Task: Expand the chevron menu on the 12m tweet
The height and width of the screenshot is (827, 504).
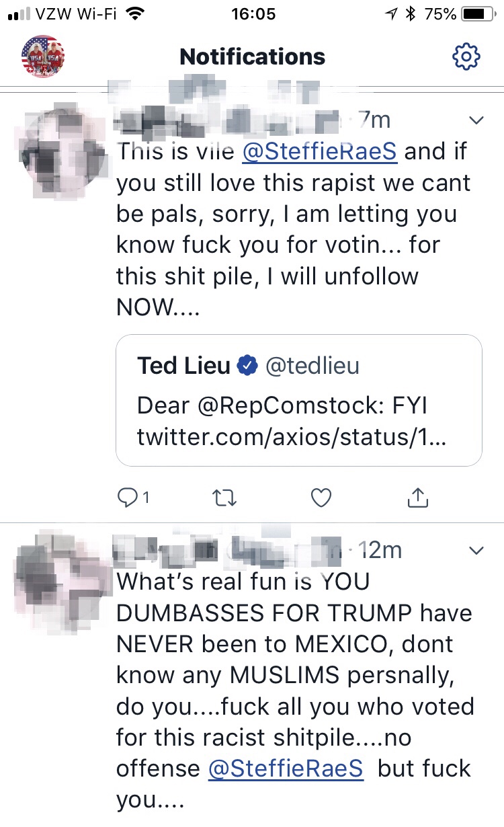Action: (x=476, y=551)
